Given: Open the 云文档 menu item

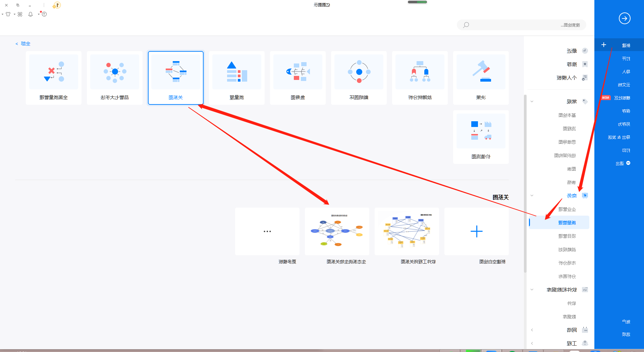Looking at the screenshot, I should click(624, 85).
